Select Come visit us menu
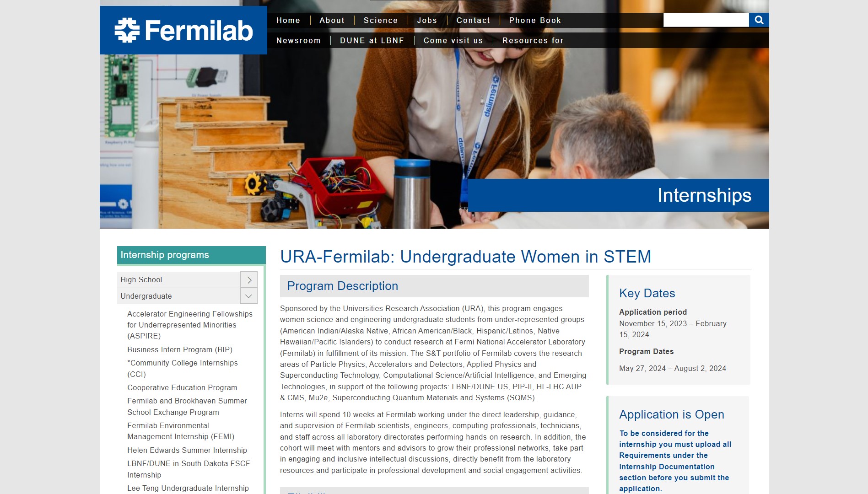The image size is (868, 494). click(453, 41)
